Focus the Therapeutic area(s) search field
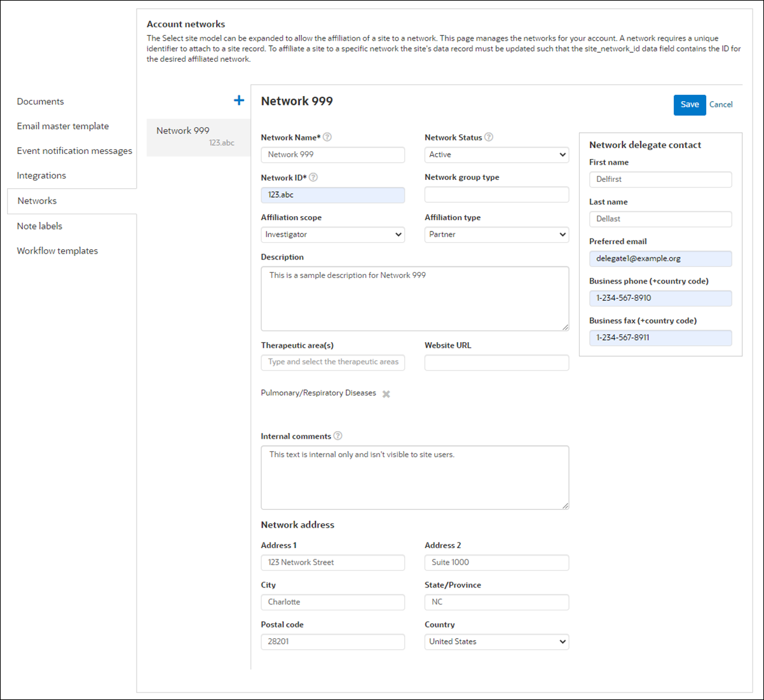The width and height of the screenshot is (764, 700). (x=333, y=362)
